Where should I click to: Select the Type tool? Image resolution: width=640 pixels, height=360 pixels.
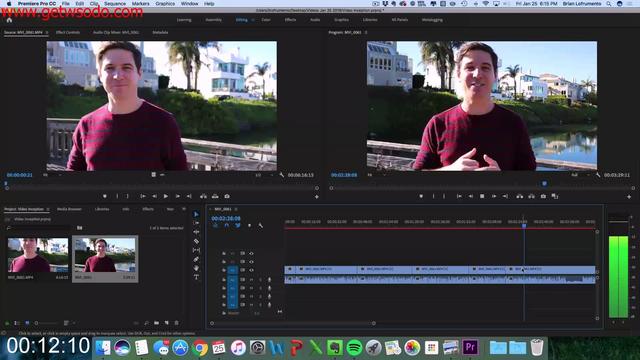[x=196, y=277]
